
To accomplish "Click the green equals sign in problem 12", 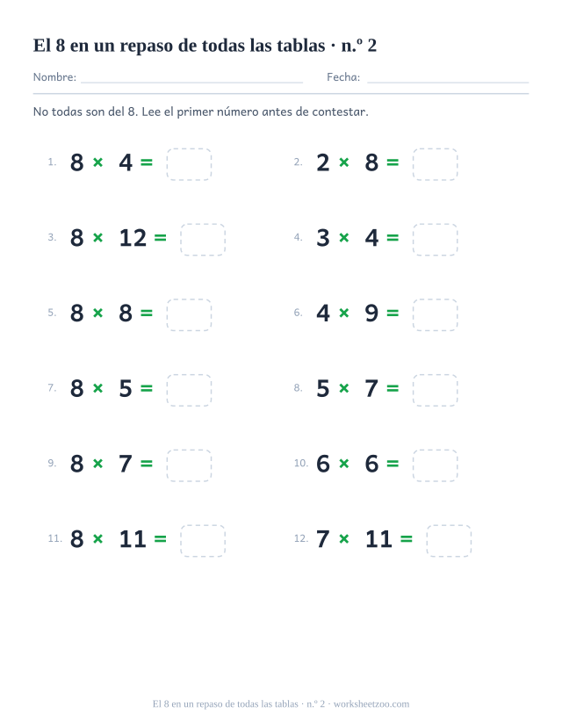I will (406, 538).
